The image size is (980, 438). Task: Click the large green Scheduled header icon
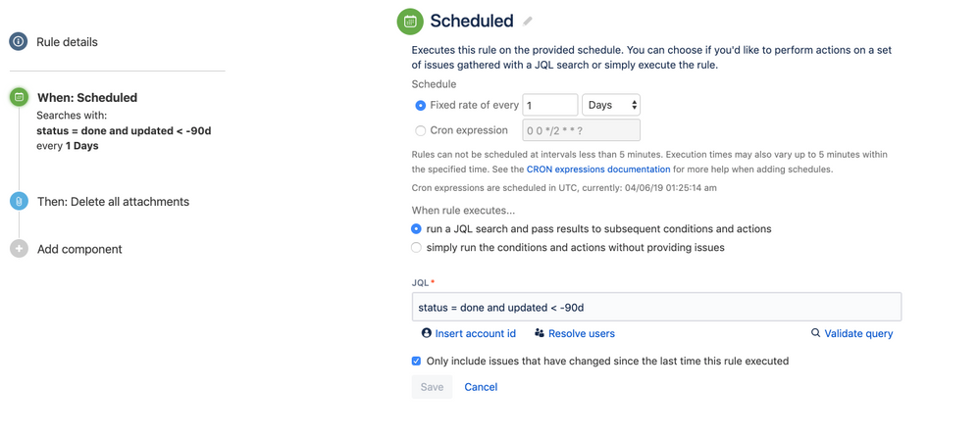click(x=411, y=22)
